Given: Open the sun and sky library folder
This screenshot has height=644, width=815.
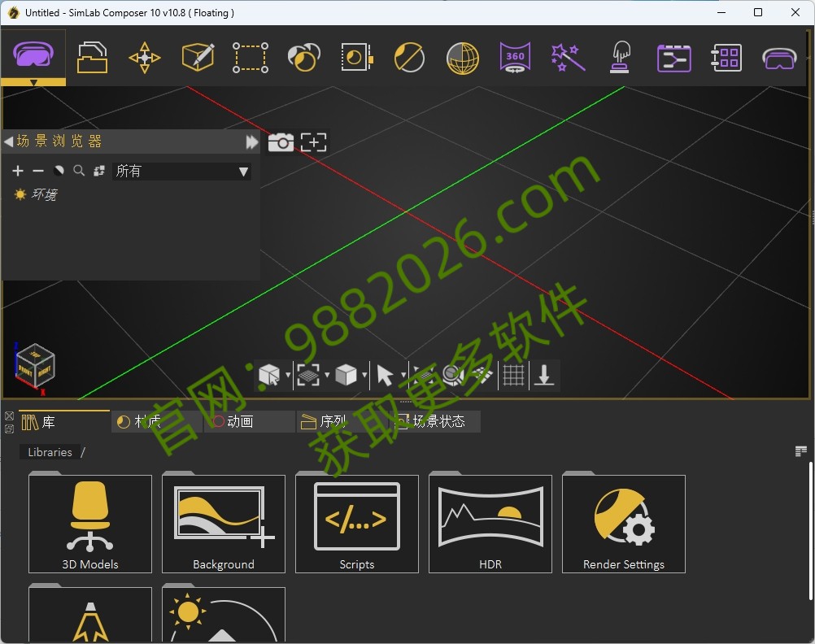Looking at the screenshot, I should (224, 613).
